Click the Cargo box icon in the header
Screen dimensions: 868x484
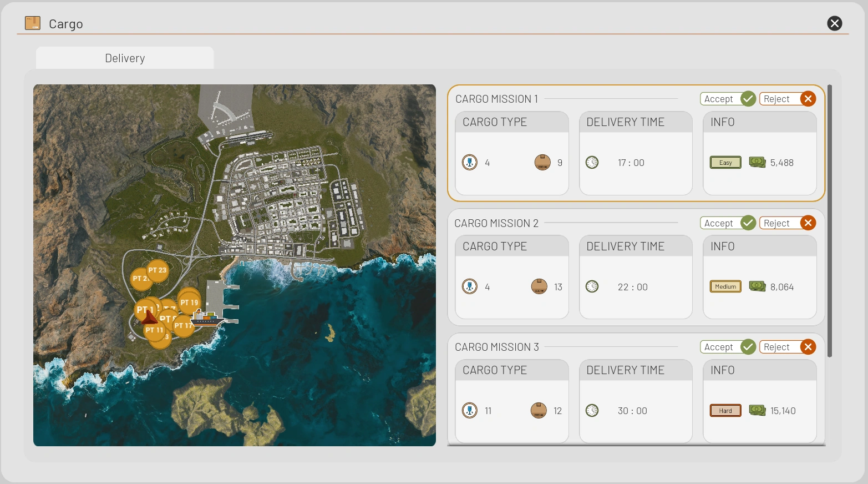[x=33, y=23]
